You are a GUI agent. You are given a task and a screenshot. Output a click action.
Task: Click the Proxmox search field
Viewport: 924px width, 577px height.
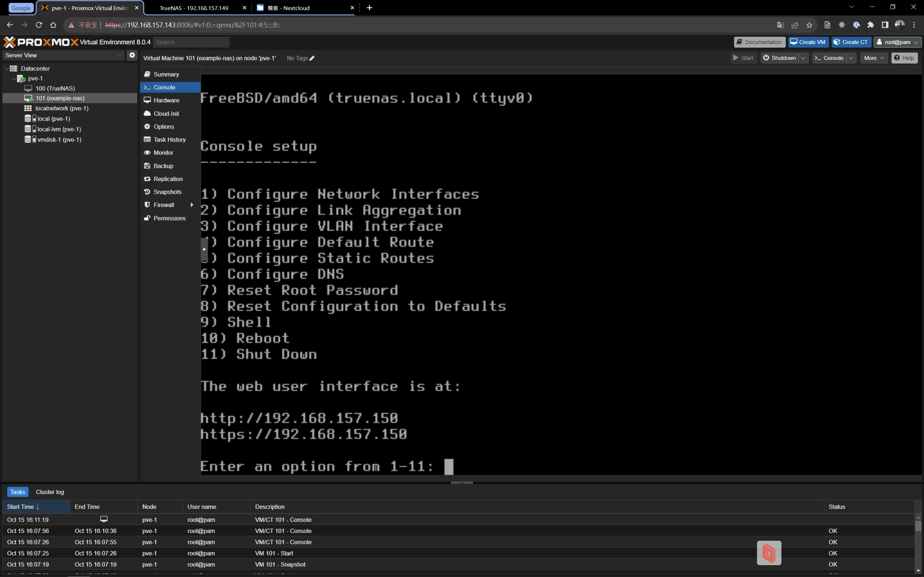pos(191,42)
